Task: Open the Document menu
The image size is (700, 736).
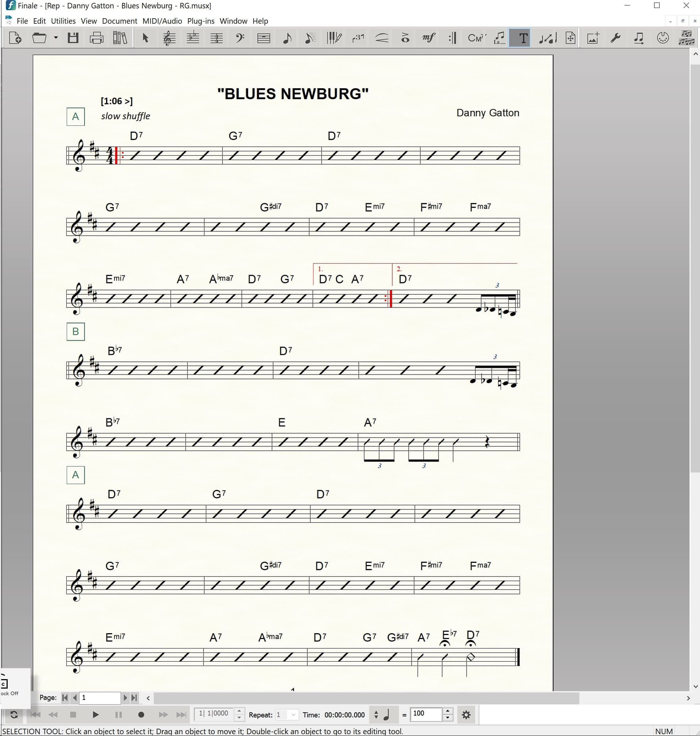Action: point(120,21)
